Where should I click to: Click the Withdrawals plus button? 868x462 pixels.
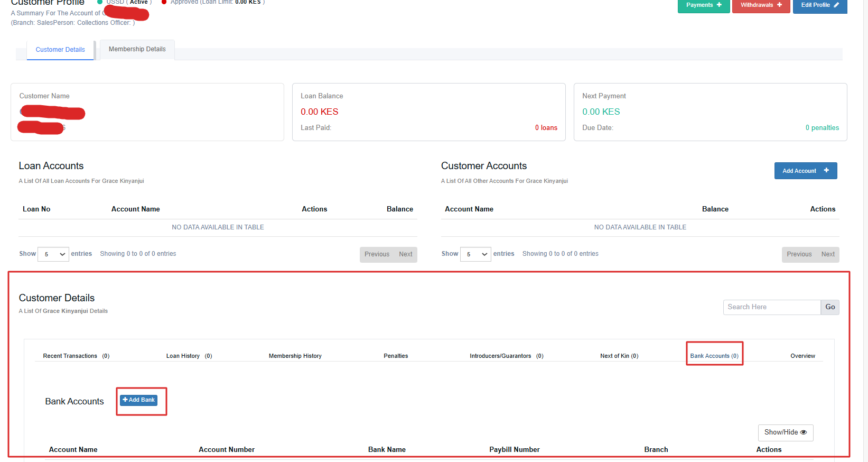tap(761, 5)
